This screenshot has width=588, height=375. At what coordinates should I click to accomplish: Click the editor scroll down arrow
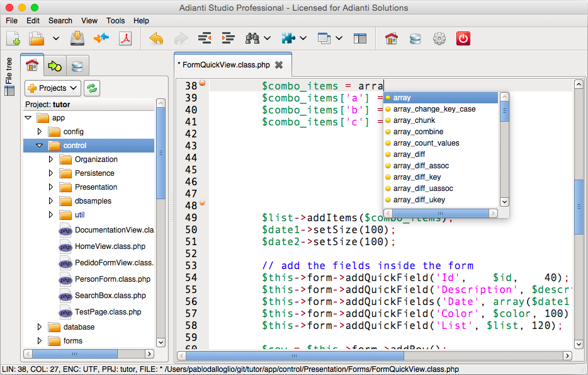579,344
